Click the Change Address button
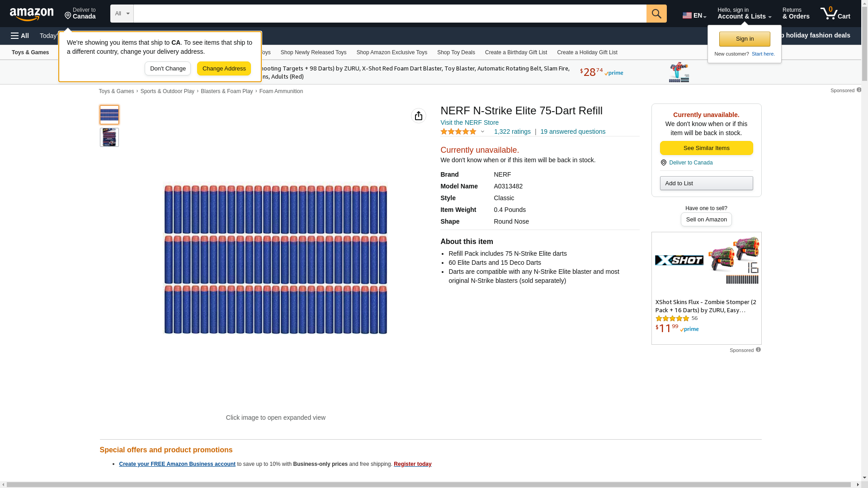868x488 pixels. tap(224, 69)
